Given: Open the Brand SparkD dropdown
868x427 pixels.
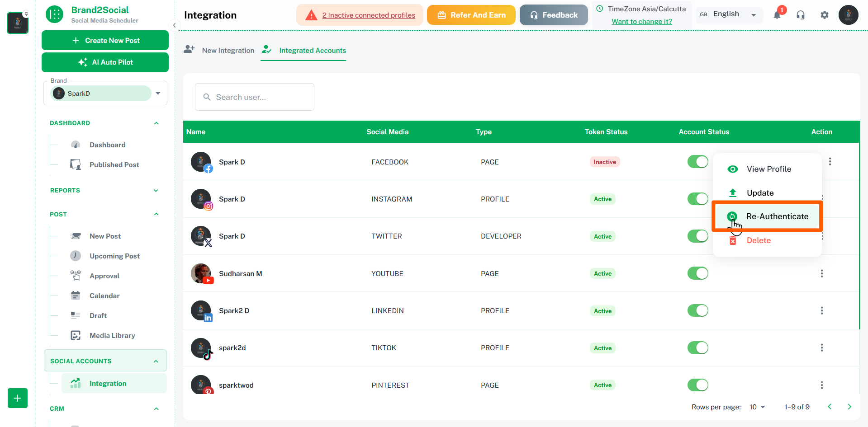Looking at the screenshot, I should pyautogui.click(x=106, y=94).
